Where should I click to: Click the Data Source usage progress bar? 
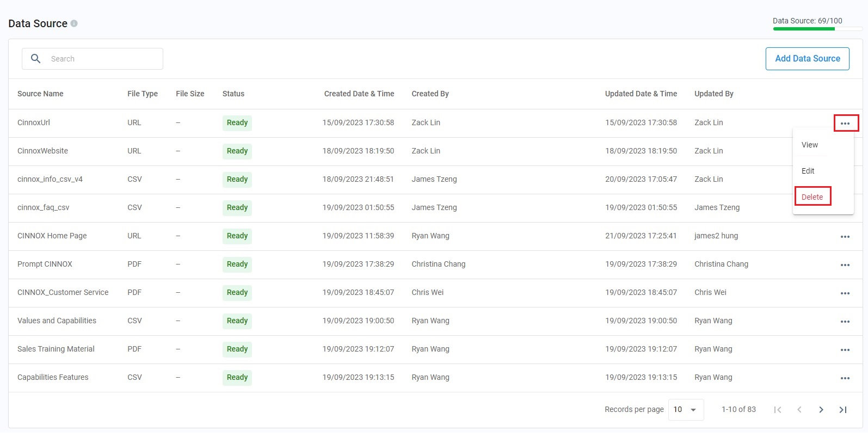[x=817, y=29]
